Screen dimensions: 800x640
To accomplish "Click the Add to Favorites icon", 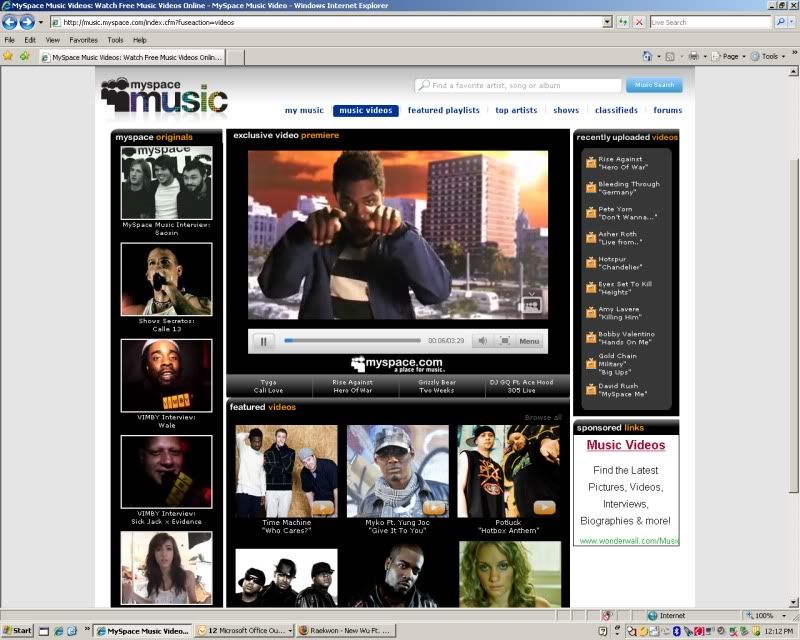I will [24, 56].
